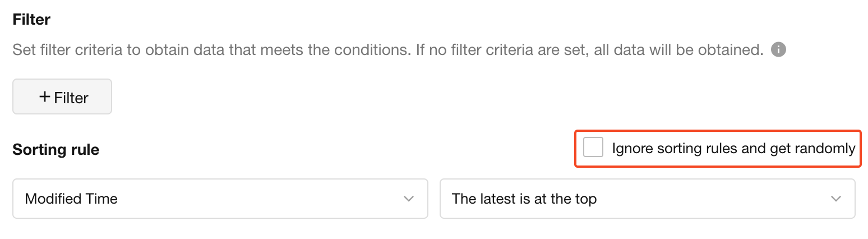This screenshot has width=868, height=239.
Task: Click the chevron arrow in sort order field
Action: pyautogui.click(x=836, y=199)
